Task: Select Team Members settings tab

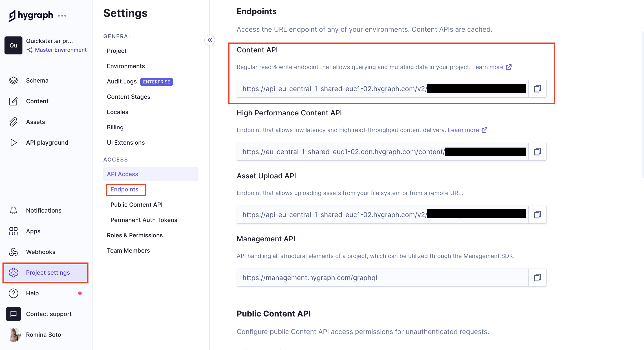Action: click(129, 250)
